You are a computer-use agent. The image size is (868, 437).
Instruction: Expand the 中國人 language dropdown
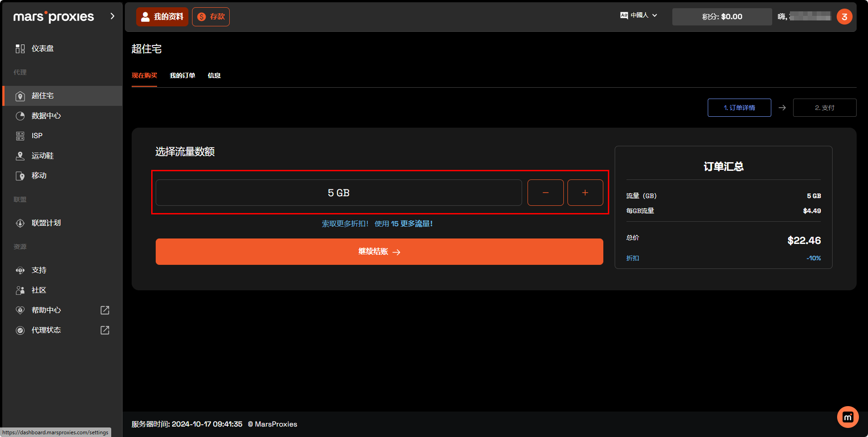(x=639, y=15)
